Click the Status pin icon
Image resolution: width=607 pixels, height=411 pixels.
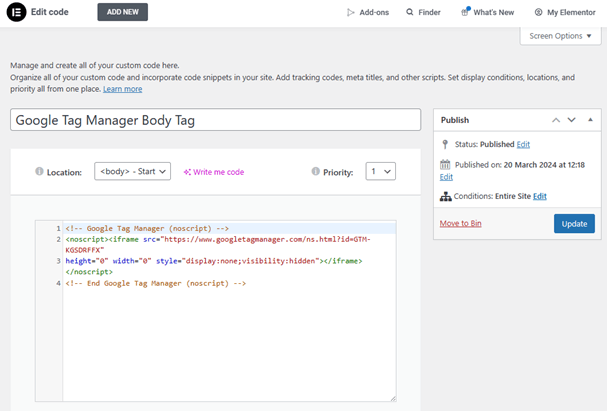pyautogui.click(x=445, y=144)
